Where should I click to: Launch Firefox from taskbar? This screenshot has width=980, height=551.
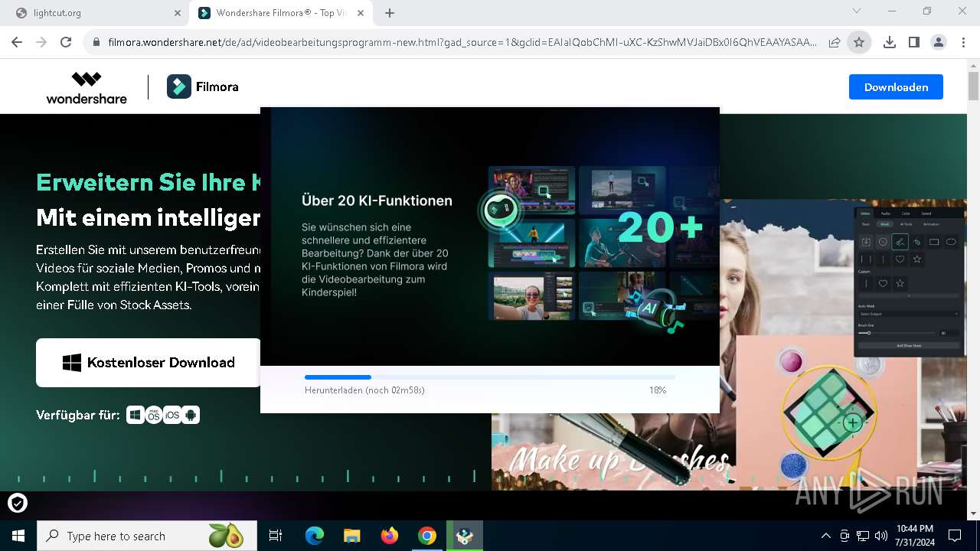389,536
